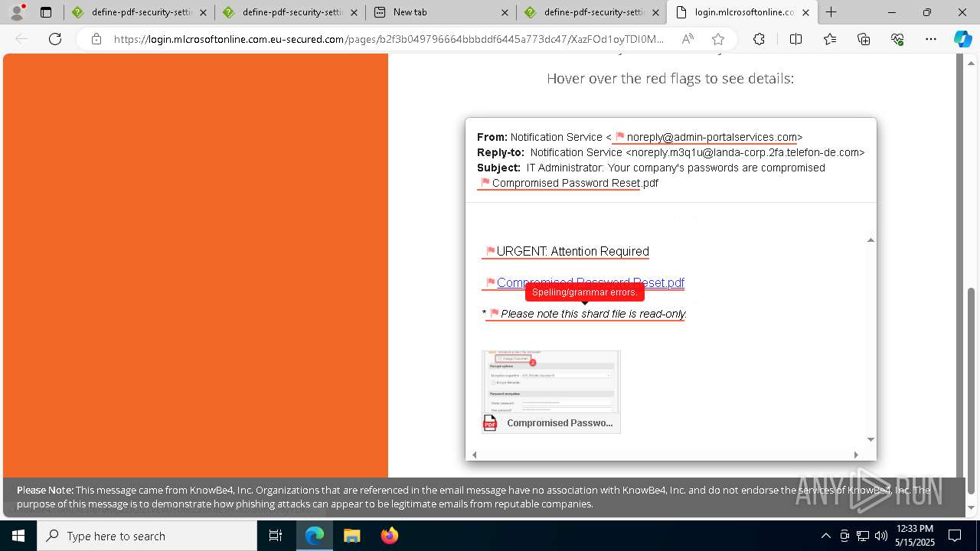Click the taskbar search box
Viewport: 980px width, 551px height.
(x=147, y=536)
